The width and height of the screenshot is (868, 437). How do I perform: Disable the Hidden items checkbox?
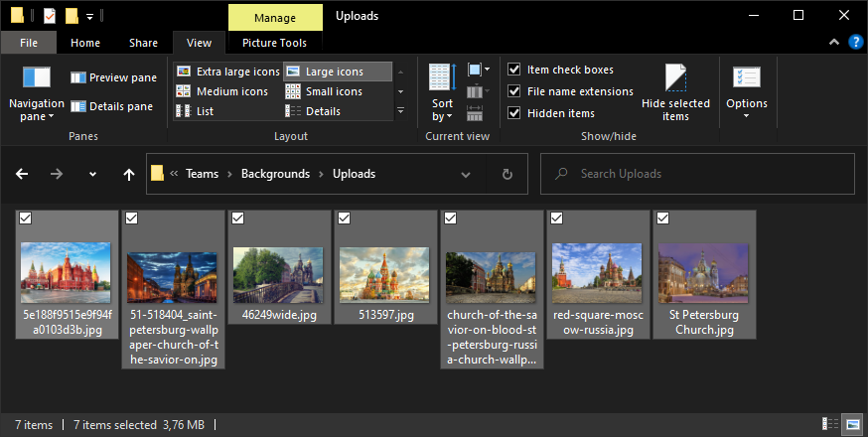point(514,113)
